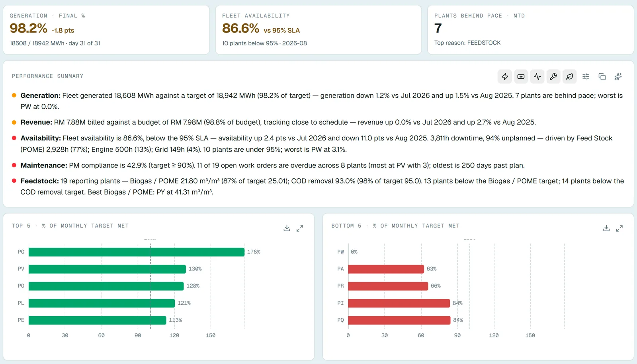Image resolution: width=637 pixels, height=364 pixels.
Task: Click the PI 84% red bar
Action: [x=399, y=303]
